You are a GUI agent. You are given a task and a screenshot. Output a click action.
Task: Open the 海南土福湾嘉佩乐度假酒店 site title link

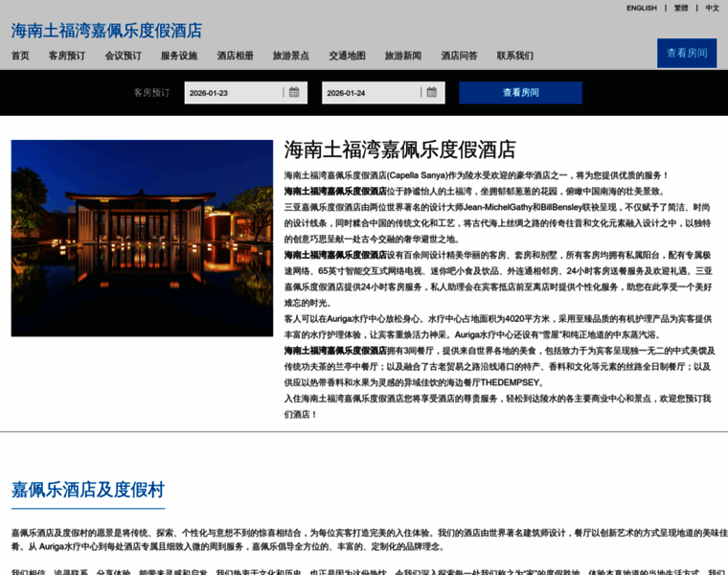[x=106, y=31]
